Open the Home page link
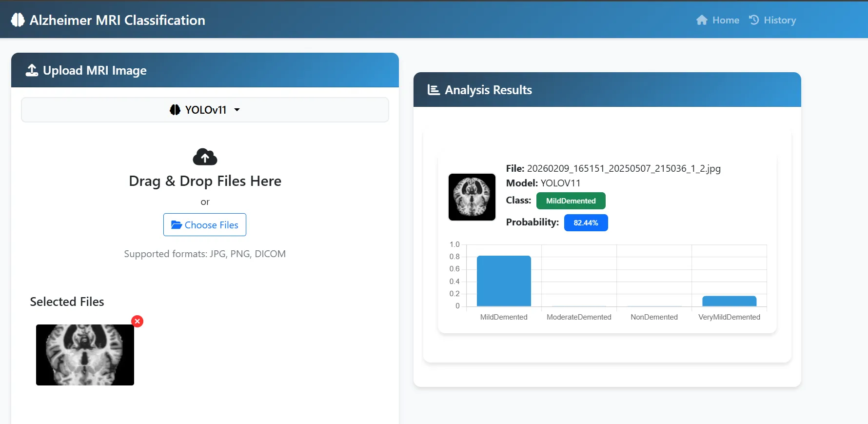 pyautogui.click(x=717, y=20)
